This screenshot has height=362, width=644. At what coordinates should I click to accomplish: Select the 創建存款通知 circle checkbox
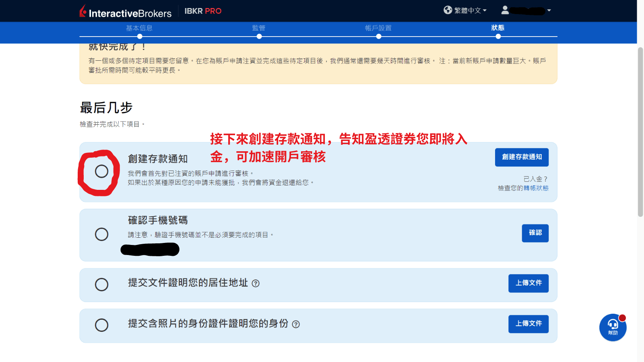point(102,171)
